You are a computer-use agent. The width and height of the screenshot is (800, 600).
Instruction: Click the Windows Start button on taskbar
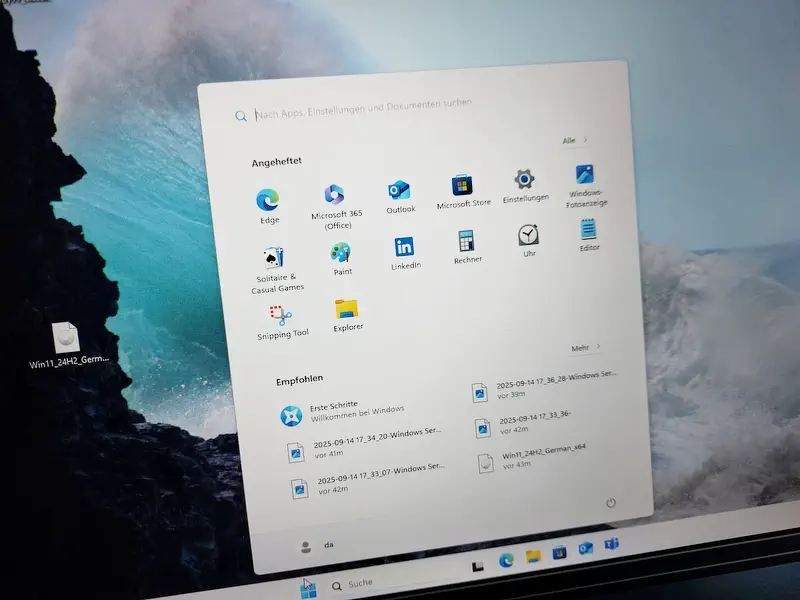click(x=308, y=588)
